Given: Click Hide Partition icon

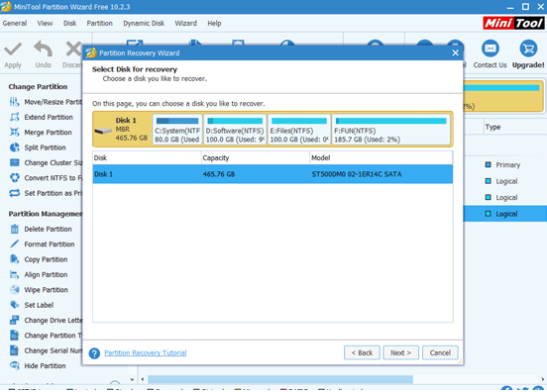Looking at the screenshot, I should [14, 365].
